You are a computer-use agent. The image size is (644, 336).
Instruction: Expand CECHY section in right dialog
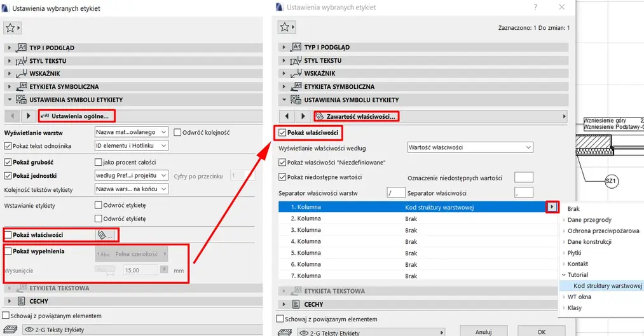(x=284, y=304)
